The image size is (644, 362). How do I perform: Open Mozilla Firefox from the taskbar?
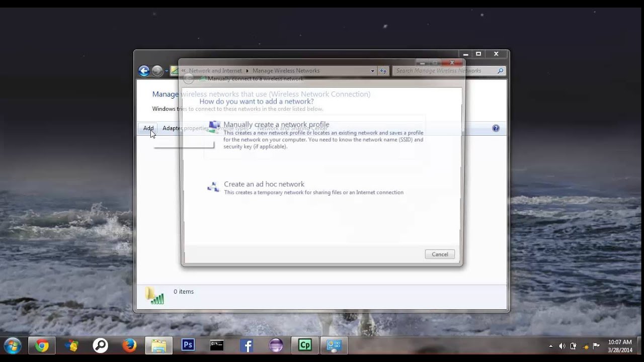pos(129,345)
